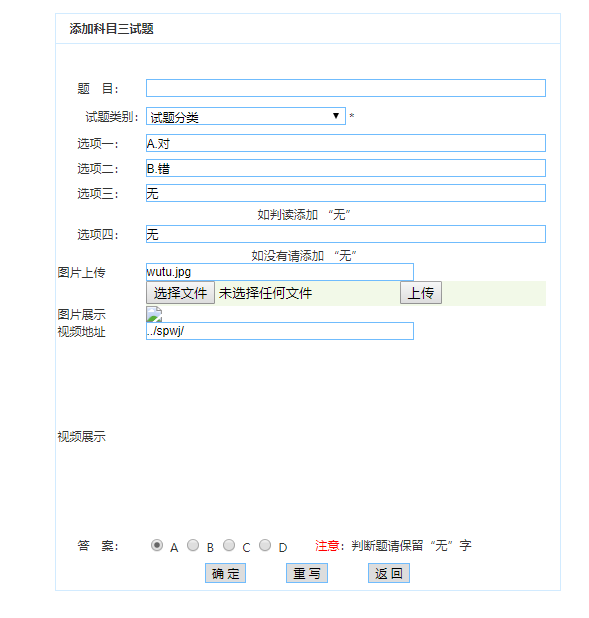589x618 pixels.
Task: Select answer radio button D
Action: point(265,545)
